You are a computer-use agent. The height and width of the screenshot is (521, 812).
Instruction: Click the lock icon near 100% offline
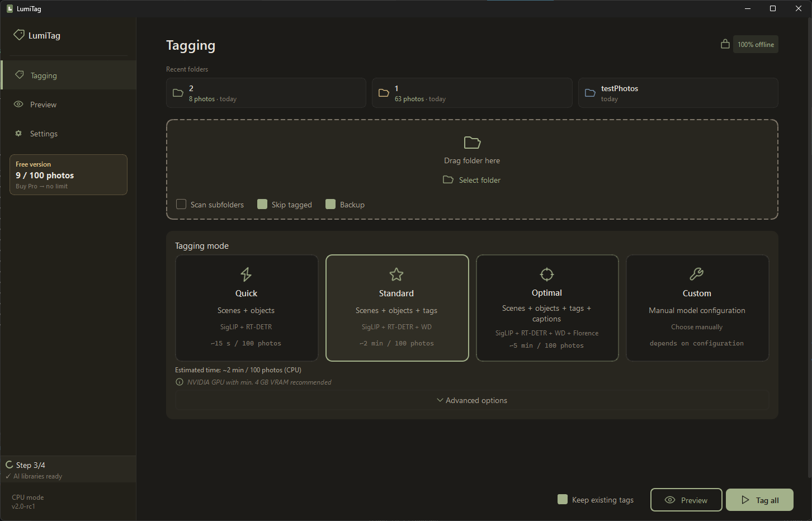click(725, 44)
